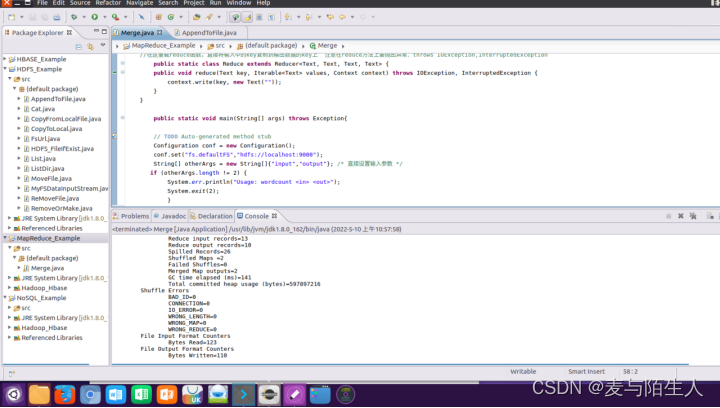Viewport: 720px width, 408px height.
Task: Open the orange presentation dock icon
Action: [167, 395]
